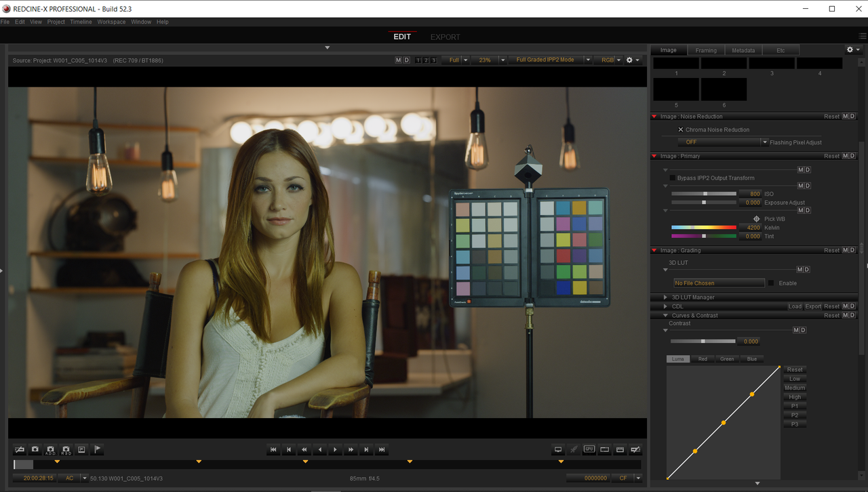The height and width of the screenshot is (492, 868).
Task: Click the Medium curve preset button
Action: tap(795, 388)
